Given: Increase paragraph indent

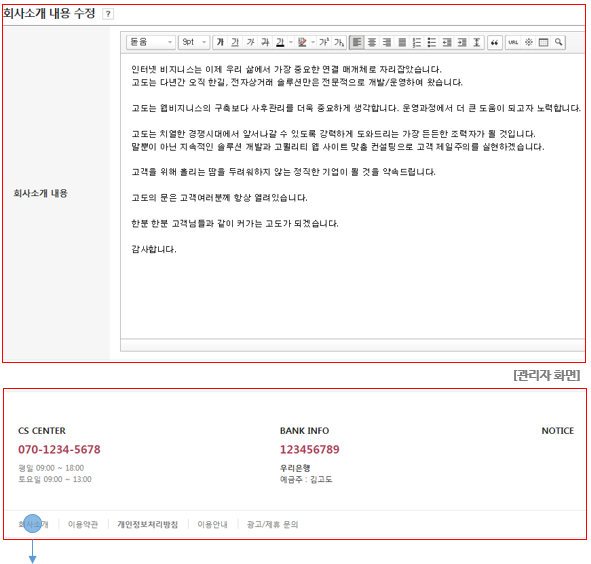Looking at the screenshot, I should coord(462,42).
